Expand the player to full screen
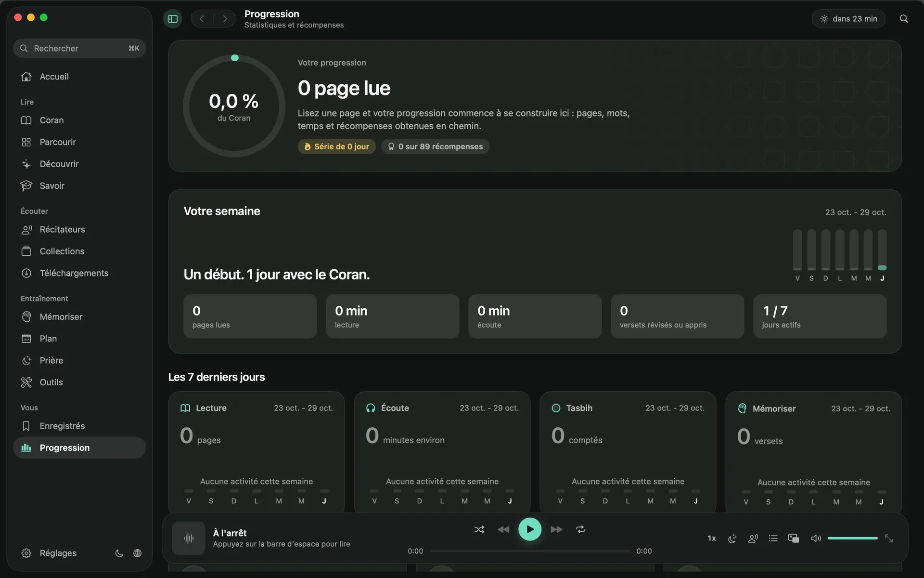Image resolution: width=924 pixels, height=578 pixels. (x=889, y=538)
